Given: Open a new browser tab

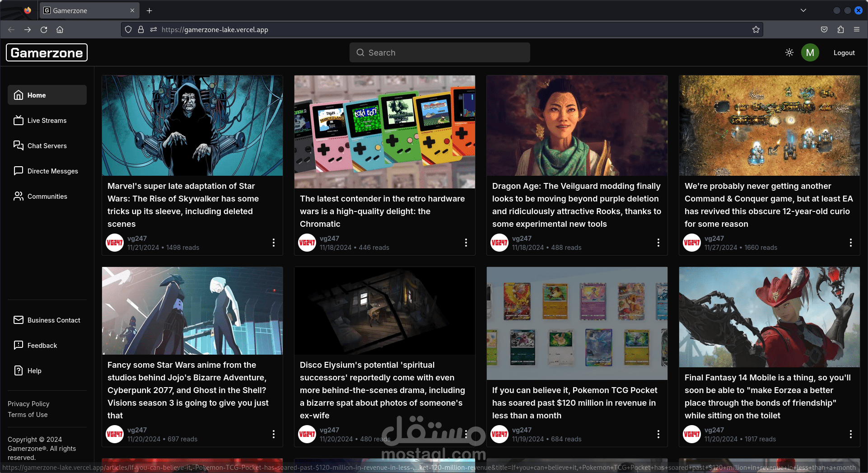Looking at the screenshot, I should pos(149,10).
